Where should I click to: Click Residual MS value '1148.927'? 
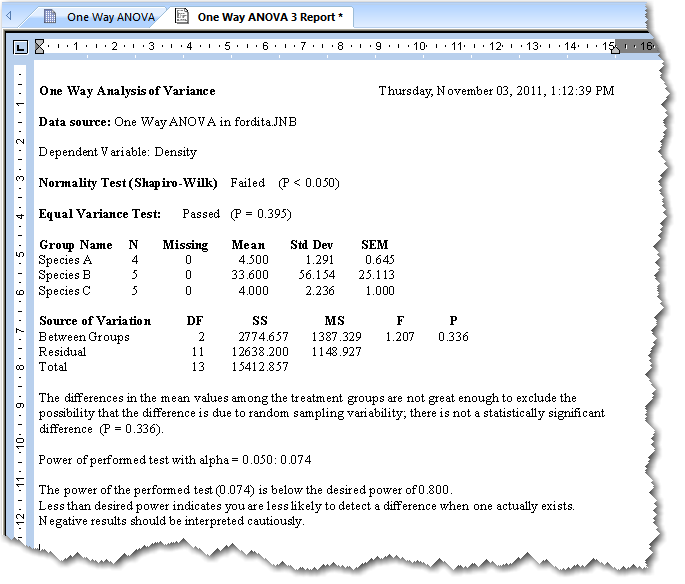tap(336, 352)
